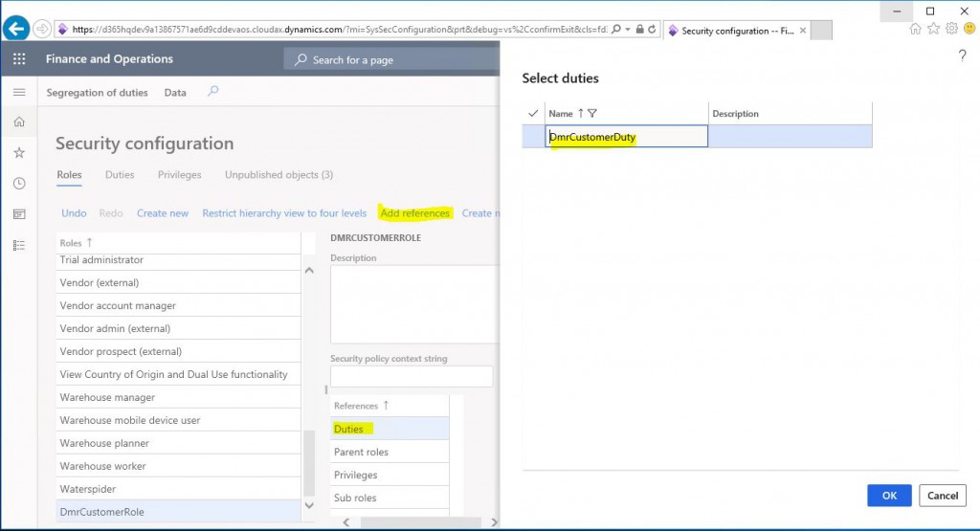Click the search magnifier in action bar

tap(213, 91)
